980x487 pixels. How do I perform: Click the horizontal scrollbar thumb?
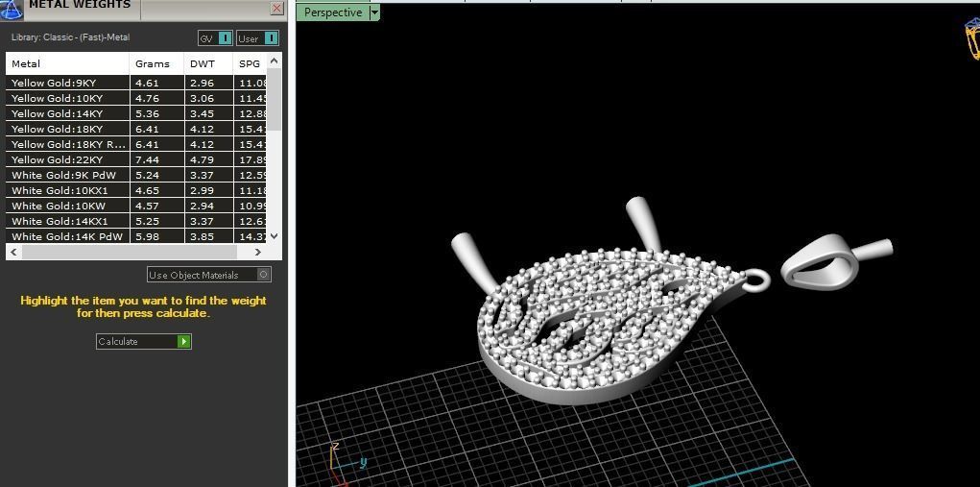[128, 252]
